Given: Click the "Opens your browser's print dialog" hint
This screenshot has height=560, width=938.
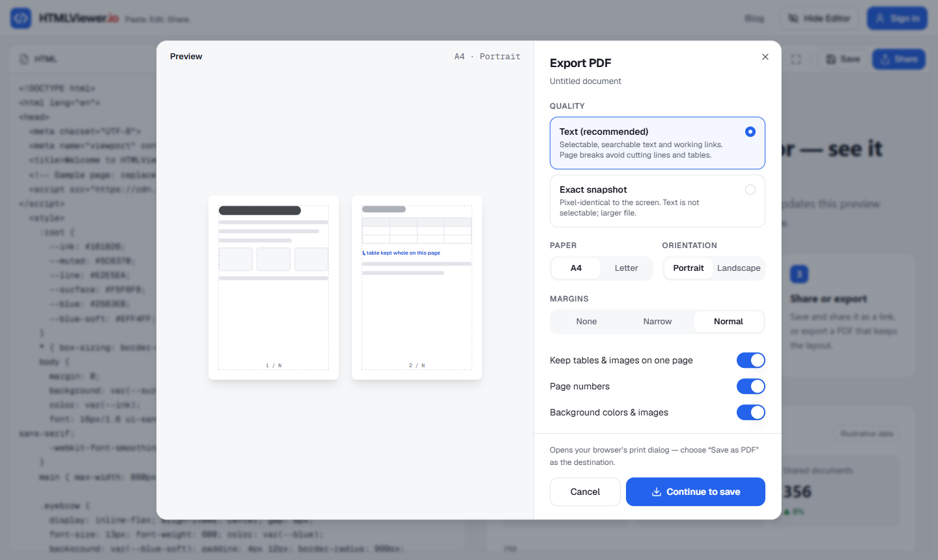Looking at the screenshot, I should pyautogui.click(x=654, y=456).
